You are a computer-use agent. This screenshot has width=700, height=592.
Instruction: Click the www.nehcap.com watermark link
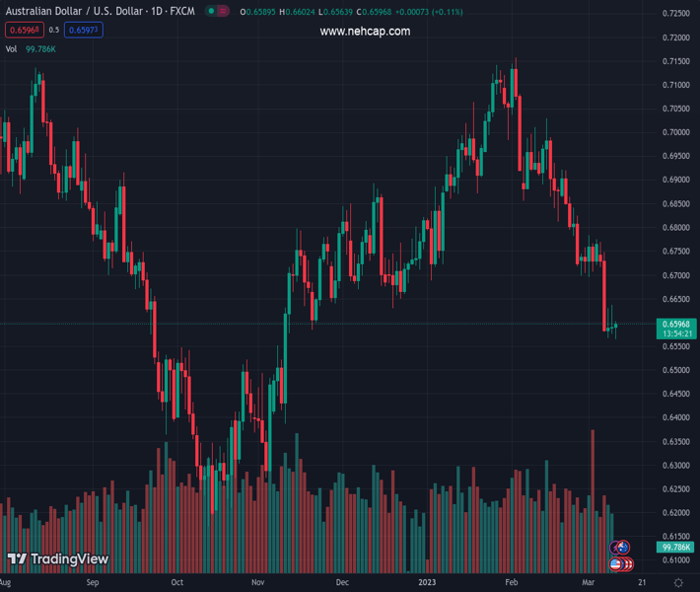click(x=365, y=31)
